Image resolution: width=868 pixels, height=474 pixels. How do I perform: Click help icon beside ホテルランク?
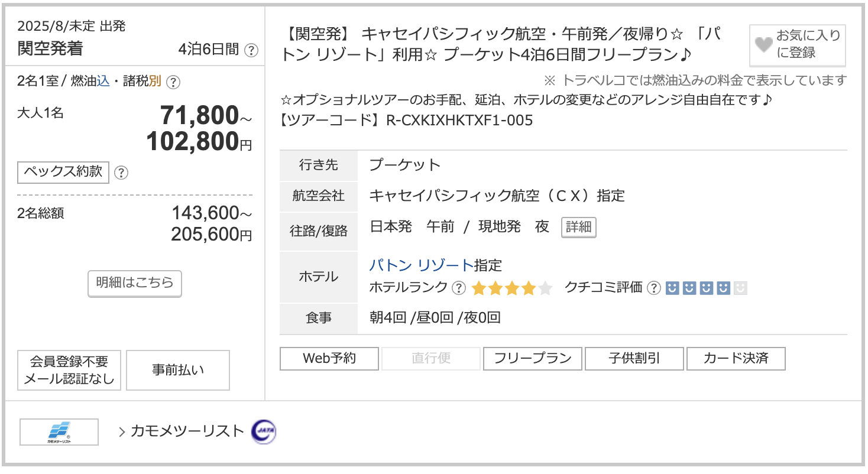click(458, 288)
